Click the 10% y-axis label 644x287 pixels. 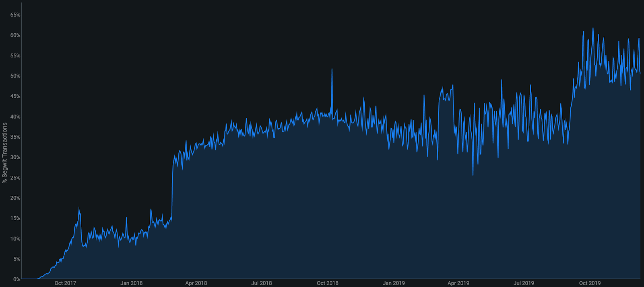(x=15, y=239)
